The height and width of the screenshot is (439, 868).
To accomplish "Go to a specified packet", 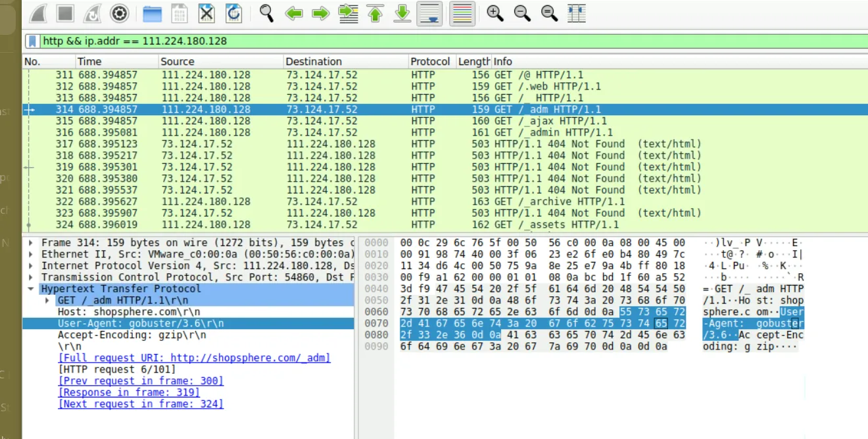I will tap(348, 13).
